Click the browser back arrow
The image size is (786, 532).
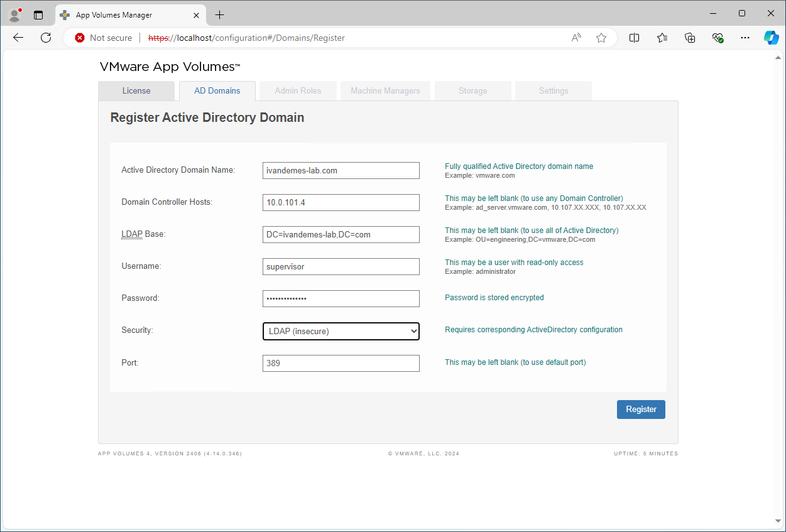point(18,38)
